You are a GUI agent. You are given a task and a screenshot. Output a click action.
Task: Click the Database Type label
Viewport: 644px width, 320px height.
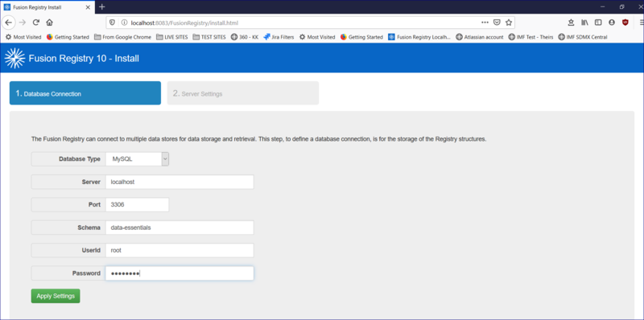[x=80, y=159]
